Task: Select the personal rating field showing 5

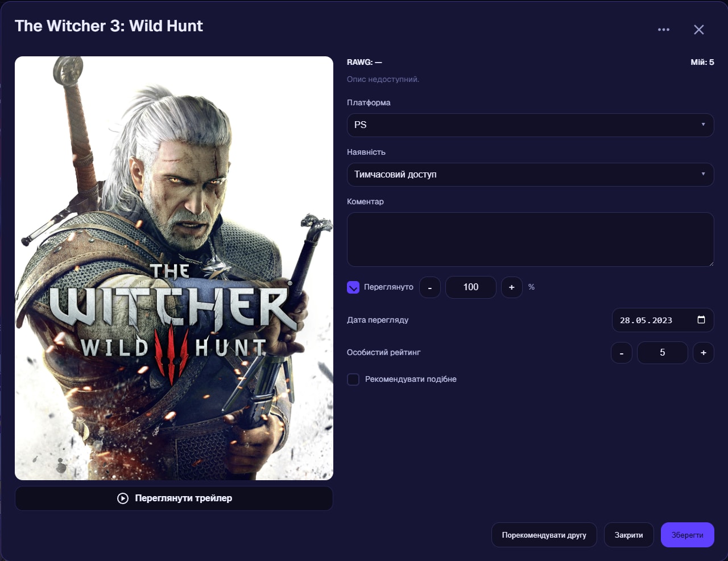Action: coord(663,353)
